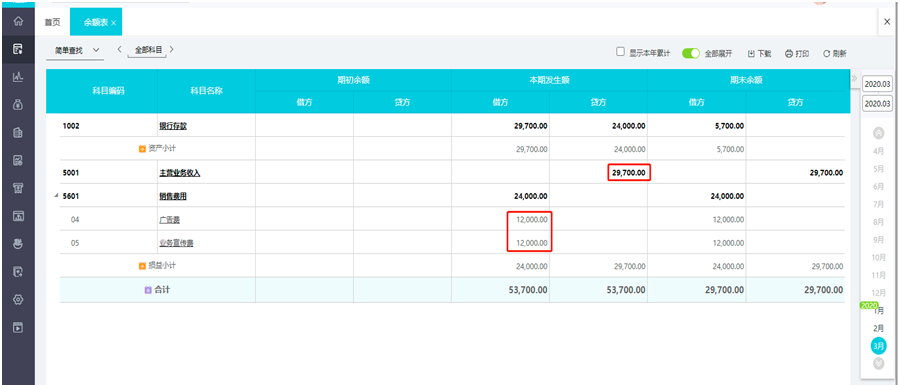Collapse the 5601 销售费用 row

56,196
